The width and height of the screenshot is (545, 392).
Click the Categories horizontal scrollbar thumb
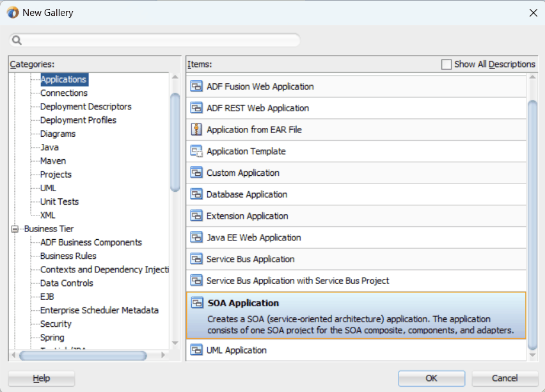(x=83, y=356)
